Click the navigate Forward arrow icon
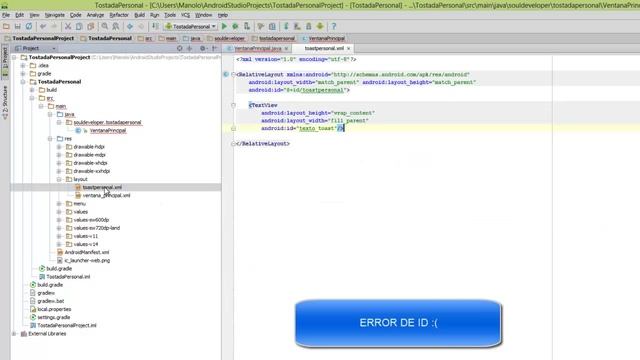Viewport: 640px width, 360px height. (x=141, y=27)
